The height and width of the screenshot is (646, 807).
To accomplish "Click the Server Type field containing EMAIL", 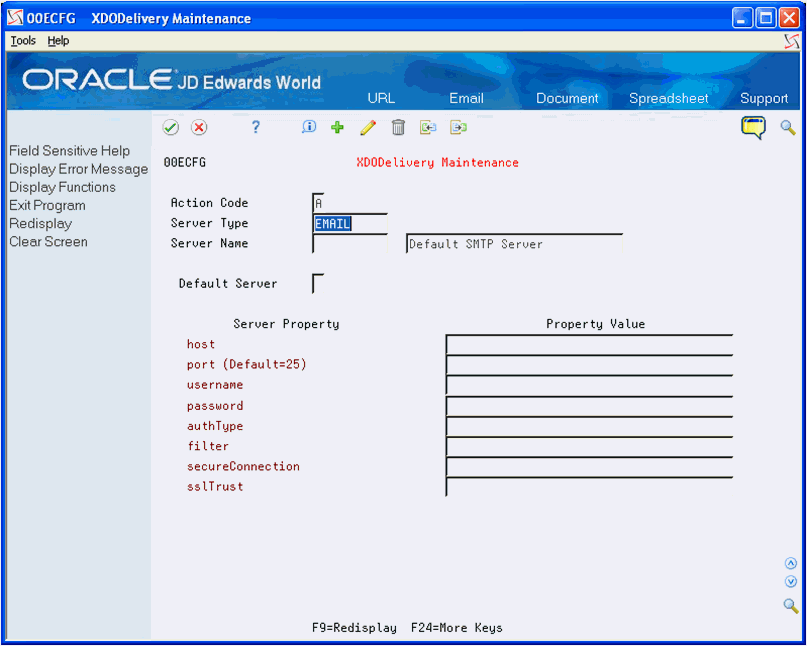I will [x=350, y=223].
